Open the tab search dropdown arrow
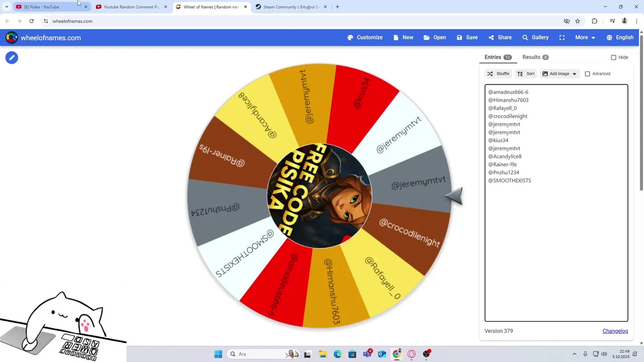The height and width of the screenshot is (362, 644). (7, 7)
